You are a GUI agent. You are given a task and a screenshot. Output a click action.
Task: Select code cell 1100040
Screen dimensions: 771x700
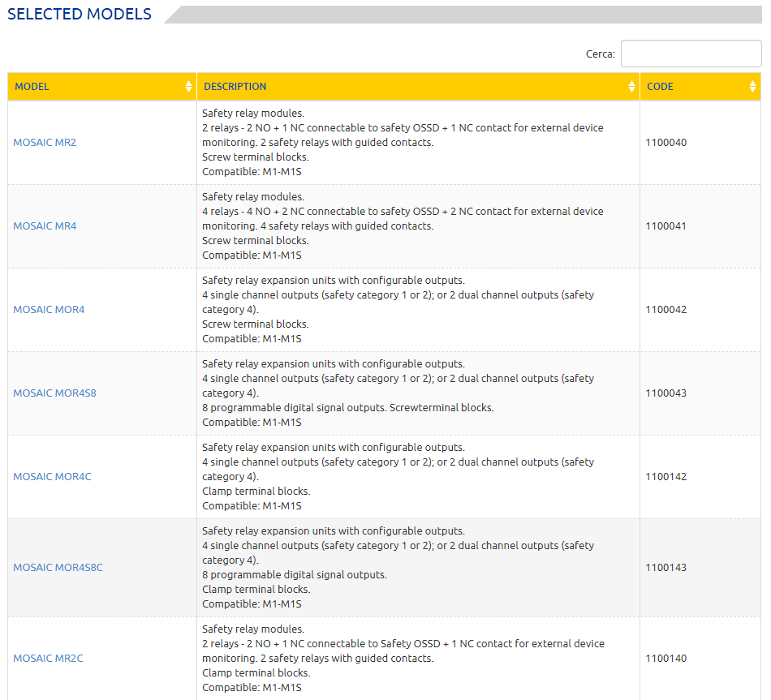[665, 143]
